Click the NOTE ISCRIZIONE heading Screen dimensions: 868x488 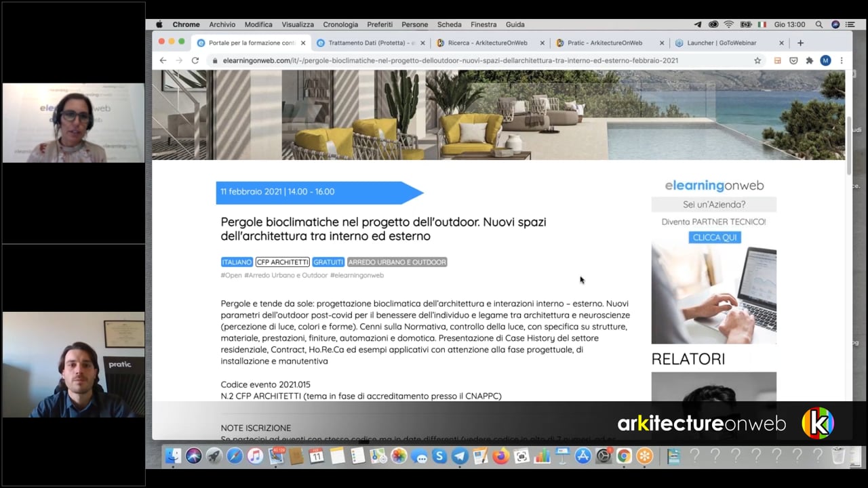(256, 428)
